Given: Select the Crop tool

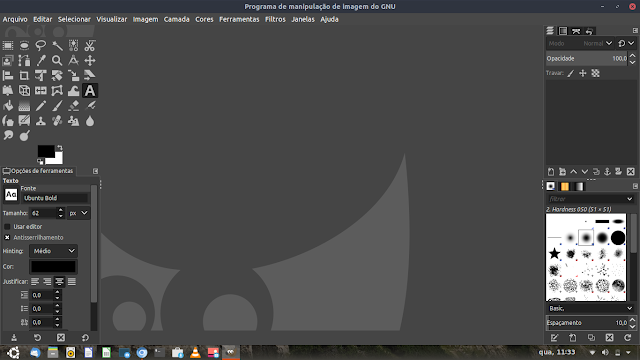Looking at the screenshot, I should [x=24, y=76].
